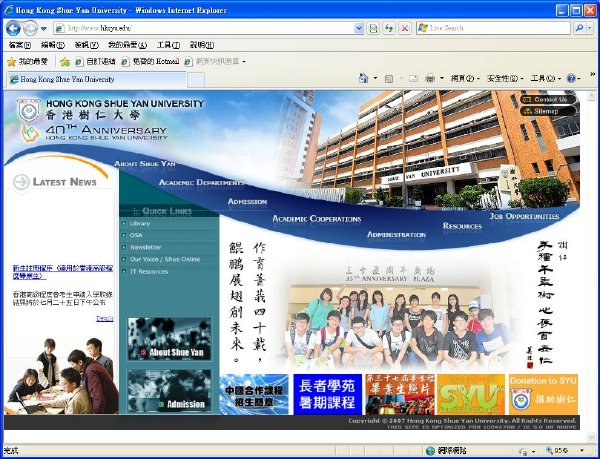Image resolution: width=600 pixels, height=459 pixels.
Task: Click the read mail icon in command bar
Action: [413, 79]
